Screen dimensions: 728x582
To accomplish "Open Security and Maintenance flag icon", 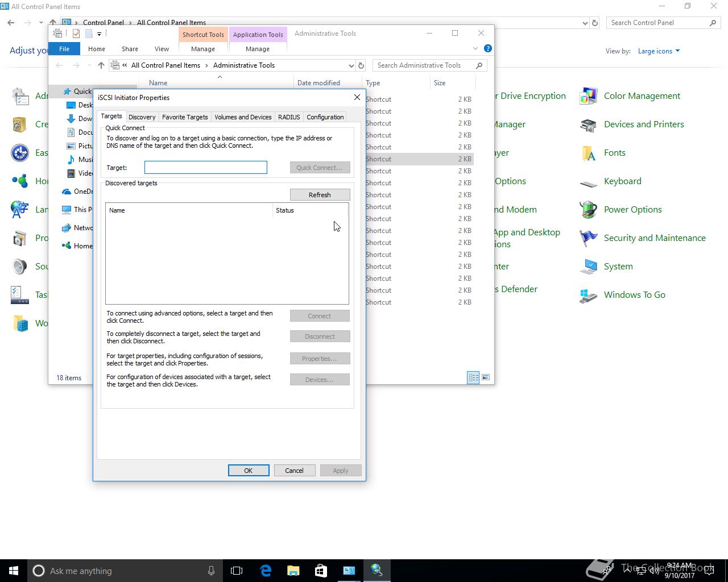I will (588, 238).
